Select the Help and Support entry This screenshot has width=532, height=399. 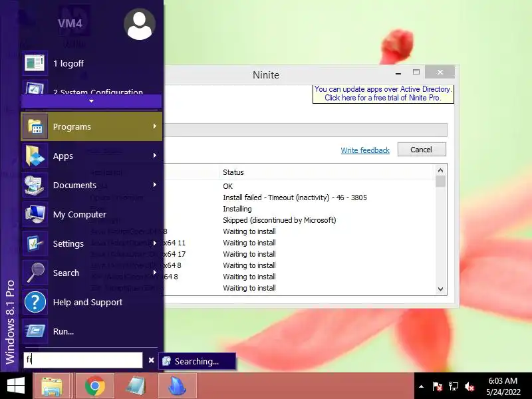pos(91,302)
